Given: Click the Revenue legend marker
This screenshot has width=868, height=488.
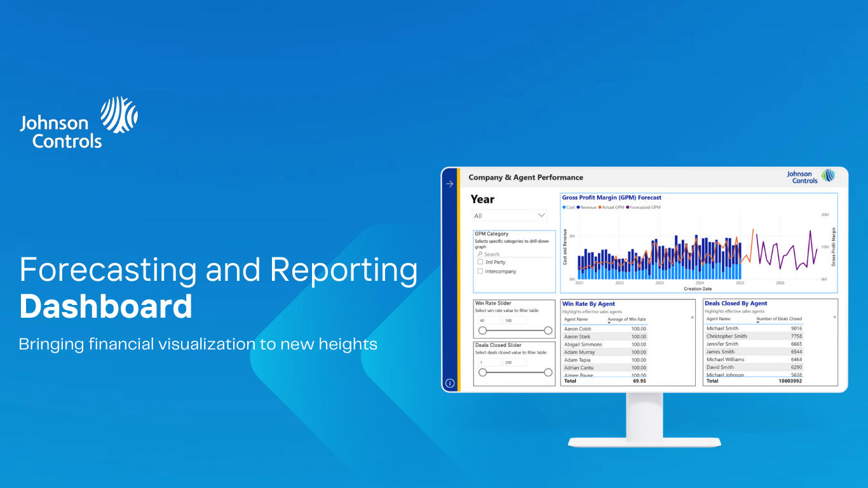Looking at the screenshot, I should pyautogui.click(x=579, y=207).
